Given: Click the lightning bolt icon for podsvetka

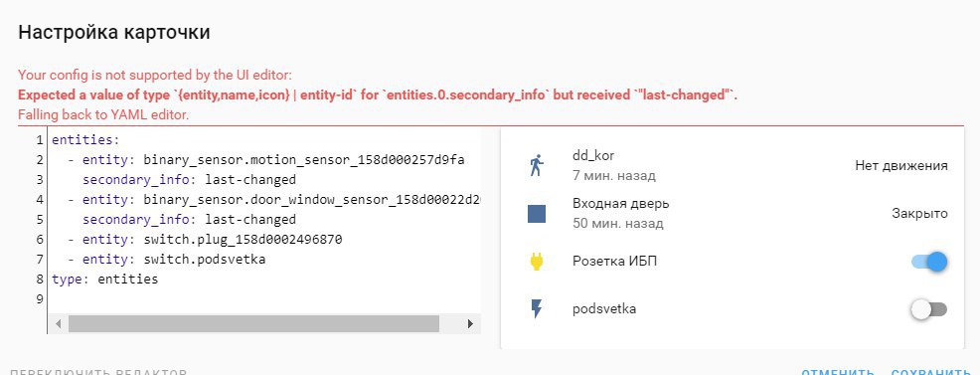Looking at the screenshot, I should point(537,308).
